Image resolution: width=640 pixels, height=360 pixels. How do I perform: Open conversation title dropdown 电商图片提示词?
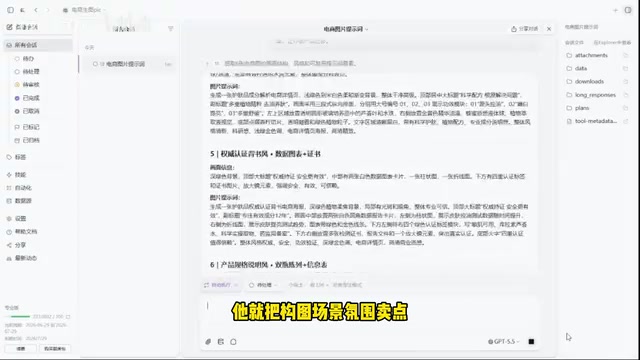coord(346,29)
